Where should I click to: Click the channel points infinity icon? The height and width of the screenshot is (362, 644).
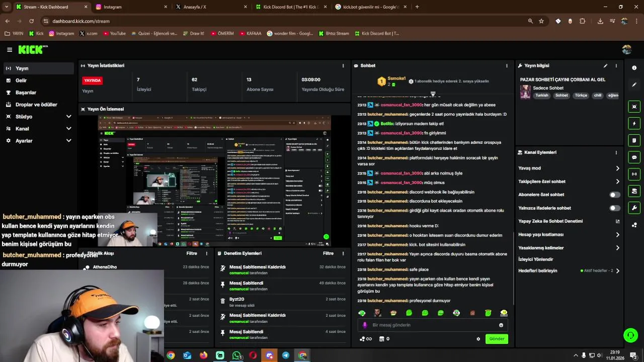pyautogui.click(x=366, y=339)
